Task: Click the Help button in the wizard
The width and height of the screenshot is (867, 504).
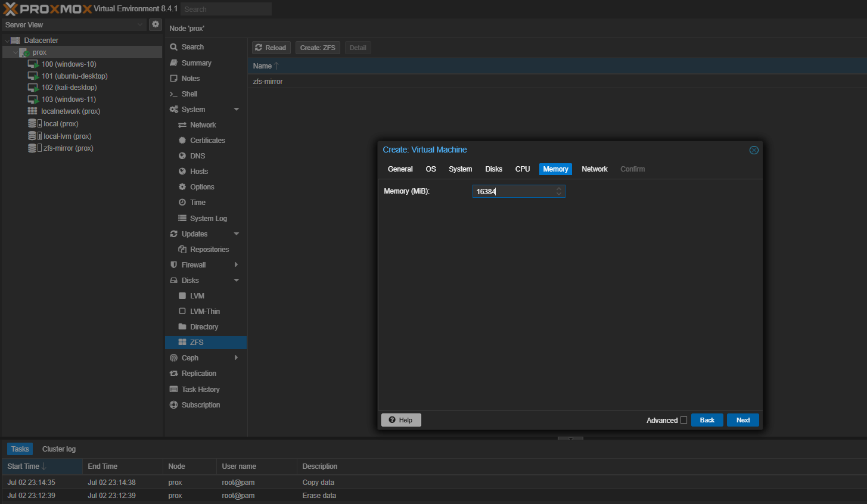Action: pos(401,420)
